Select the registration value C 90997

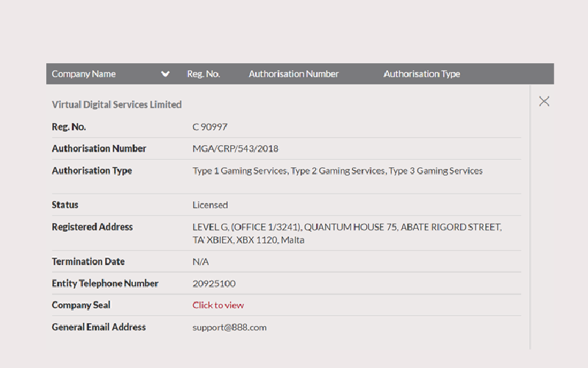pos(210,127)
